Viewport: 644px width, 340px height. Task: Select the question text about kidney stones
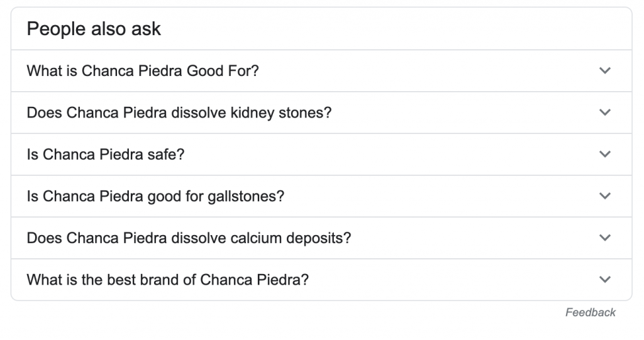(179, 112)
